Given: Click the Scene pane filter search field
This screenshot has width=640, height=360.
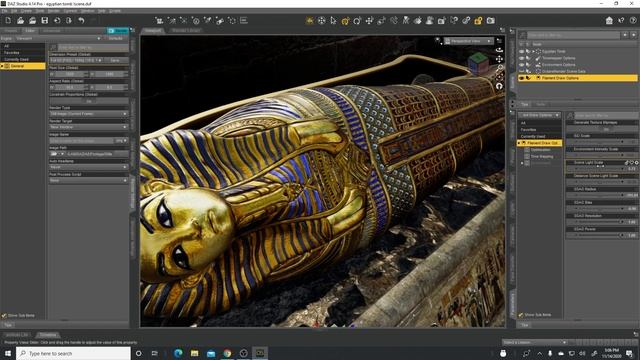Looking at the screenshot, I should point(573,36).
